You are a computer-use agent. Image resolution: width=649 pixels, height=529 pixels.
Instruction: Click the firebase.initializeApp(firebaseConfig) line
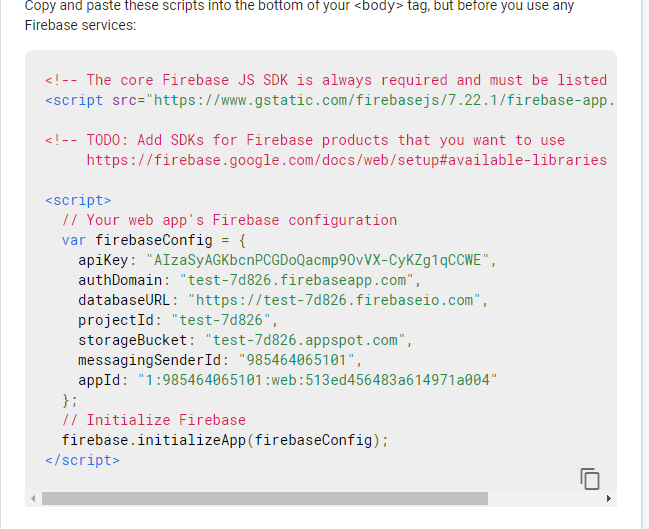[x=224, y=440]
